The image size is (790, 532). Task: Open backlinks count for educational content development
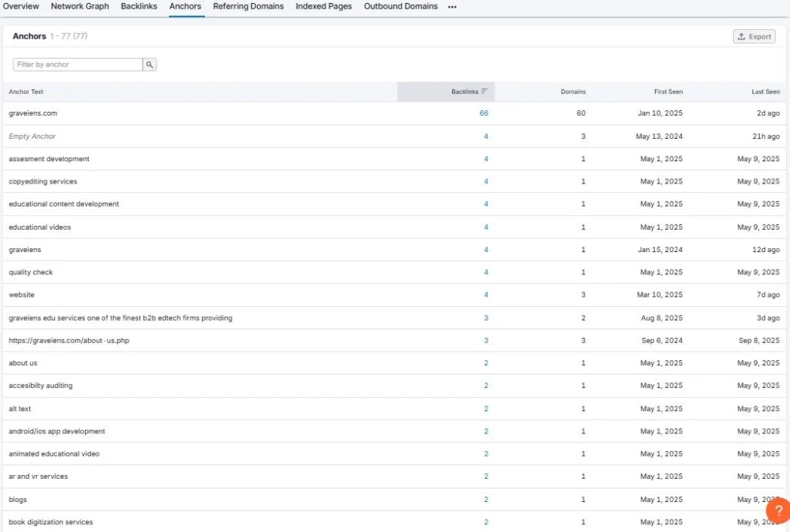pyautogui.click(x=486, y=204)
